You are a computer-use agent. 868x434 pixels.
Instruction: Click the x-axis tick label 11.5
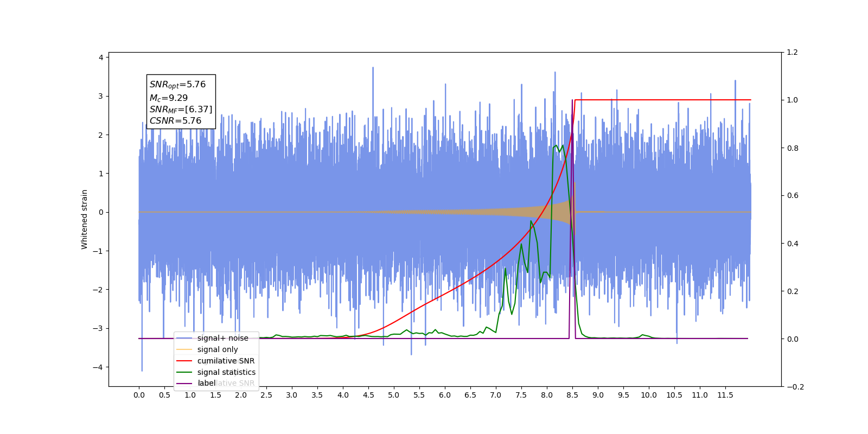pos(725,395)
